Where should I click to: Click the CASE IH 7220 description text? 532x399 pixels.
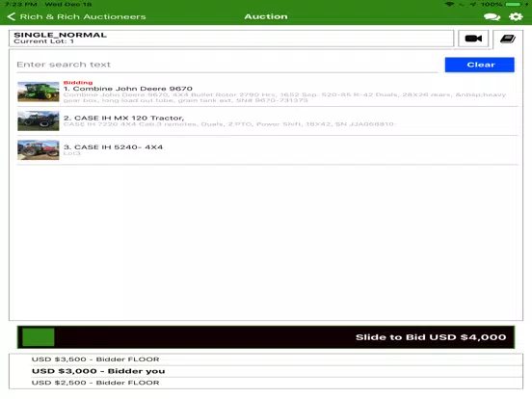[x=228, y=124]
